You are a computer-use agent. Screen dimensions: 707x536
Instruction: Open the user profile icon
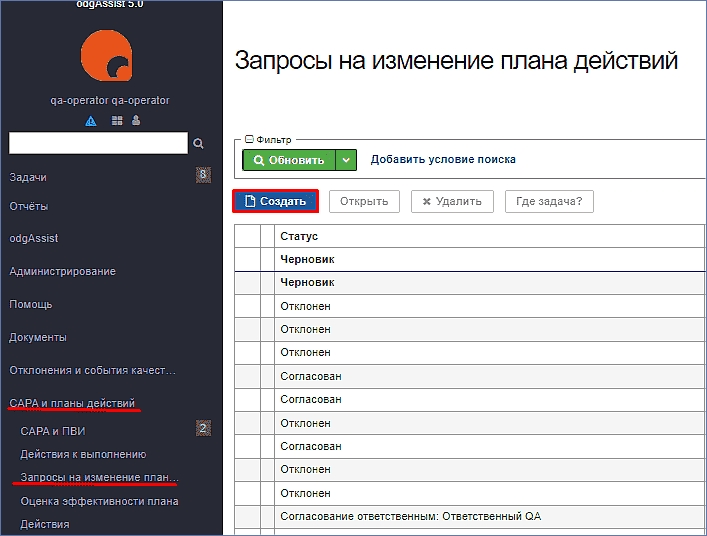point(136,120)
